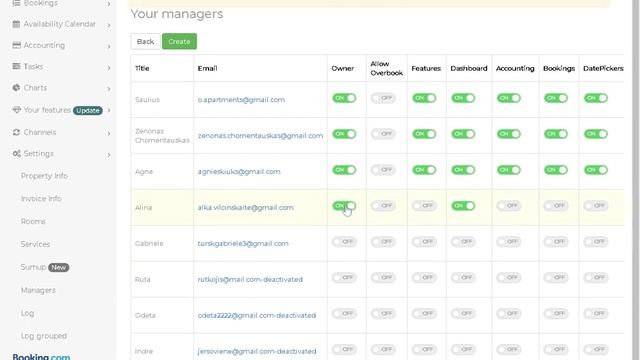The height and width of the screenshot is (360, 640).
Task: Click the Your features diamond icon
Action: pos(16,110)
